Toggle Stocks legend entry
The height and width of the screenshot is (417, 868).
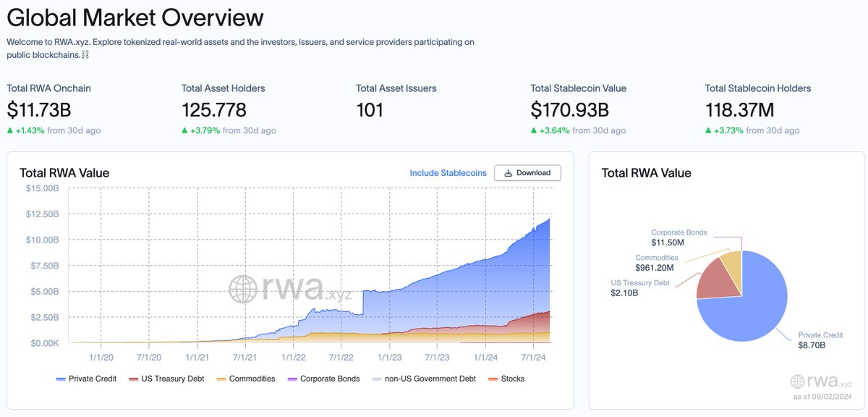(x=506, y=379)
